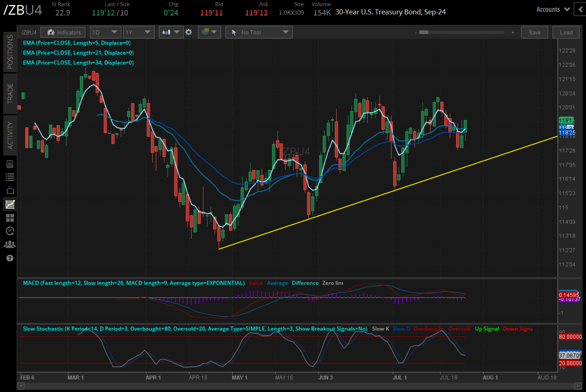This screenshot has height=392, width=586.
Task: Open the watchlist icon in the sidebar
Action: point(10,177)
